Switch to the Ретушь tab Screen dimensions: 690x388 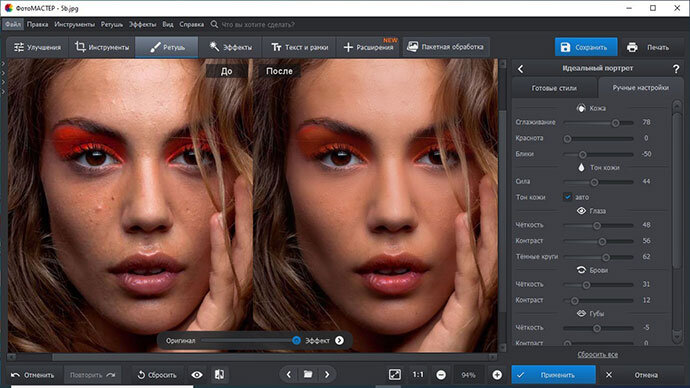pyautogui.click(x=167, y=47)
